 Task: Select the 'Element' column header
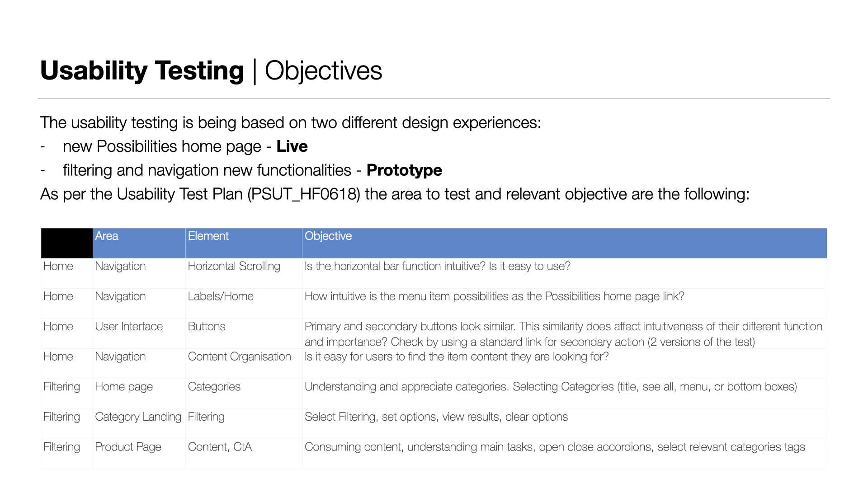point(208,236)
